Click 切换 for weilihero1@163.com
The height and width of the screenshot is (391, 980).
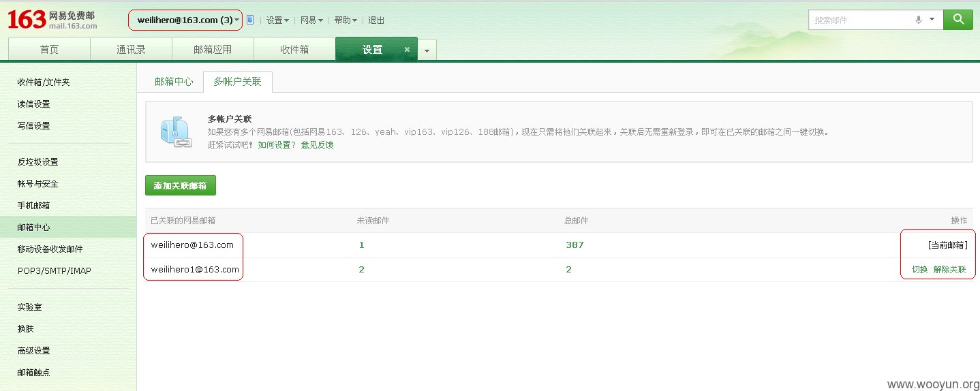920,269
